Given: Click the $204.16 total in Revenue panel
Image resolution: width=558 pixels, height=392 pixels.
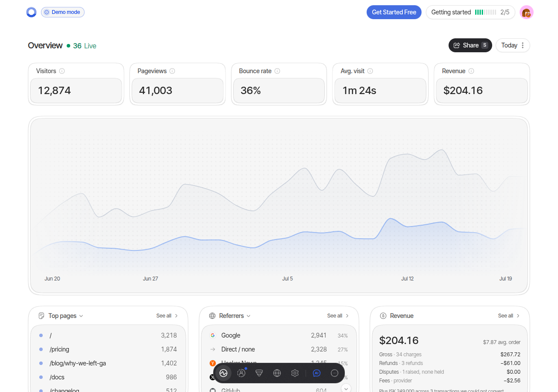Looking at the screenshot, I should [399, 340].
